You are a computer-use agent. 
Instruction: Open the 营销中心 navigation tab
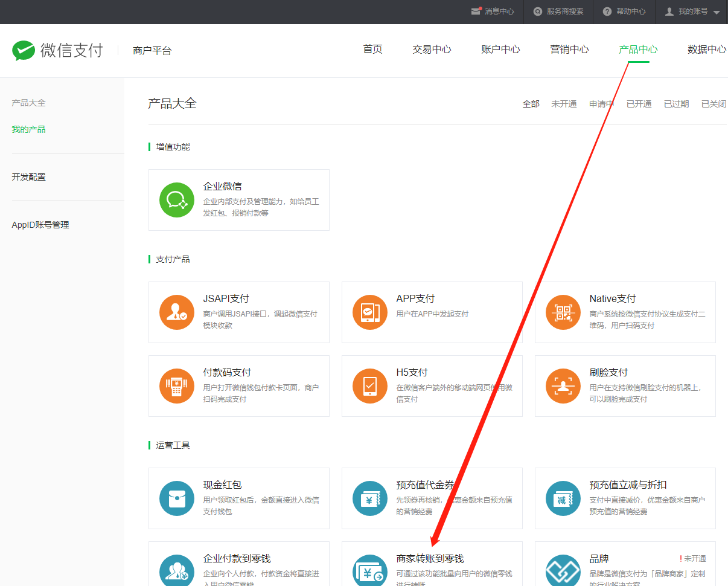569,50
